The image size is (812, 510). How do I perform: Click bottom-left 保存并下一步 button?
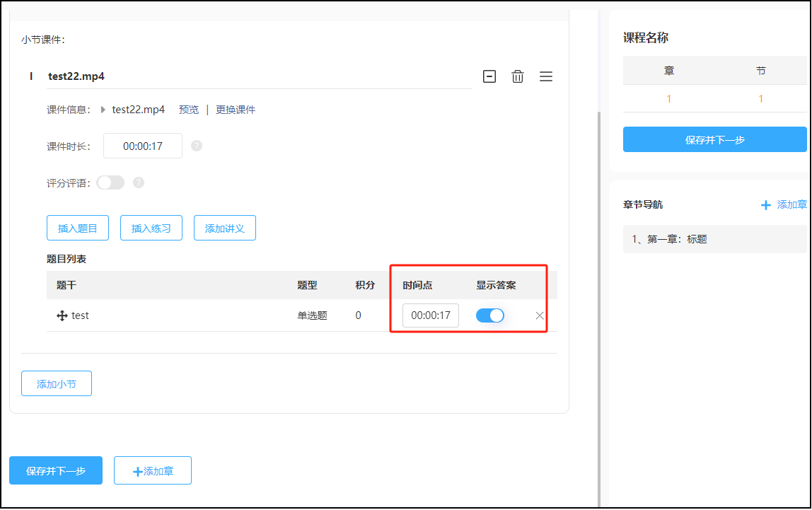pos(56,471)
